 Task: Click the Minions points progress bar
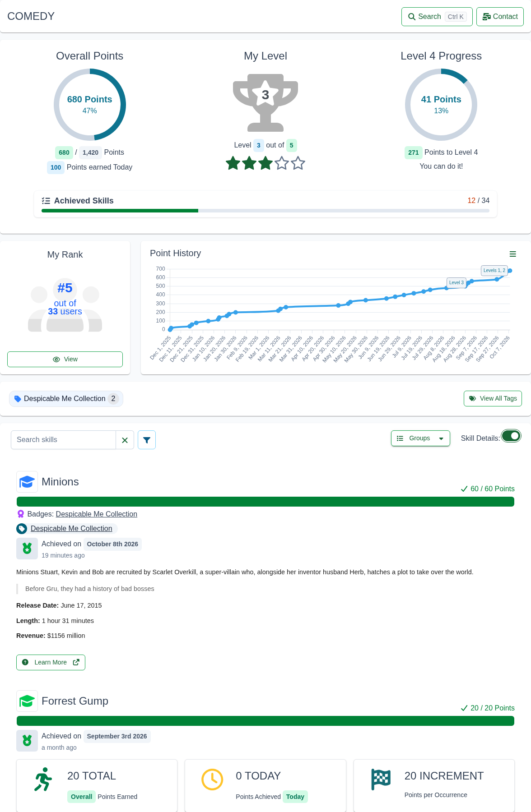[x=265, y=502]
